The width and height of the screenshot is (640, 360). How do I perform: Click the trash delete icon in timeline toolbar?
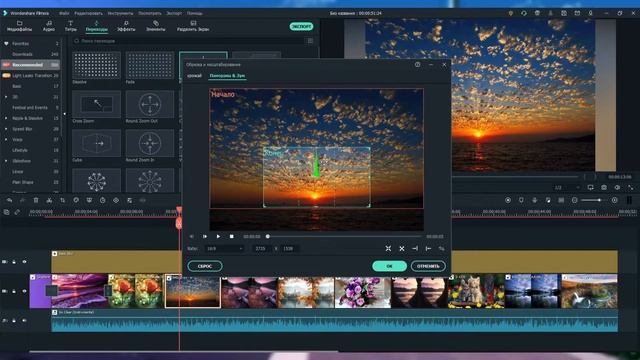pyautogui.click(x=36, y=200)
